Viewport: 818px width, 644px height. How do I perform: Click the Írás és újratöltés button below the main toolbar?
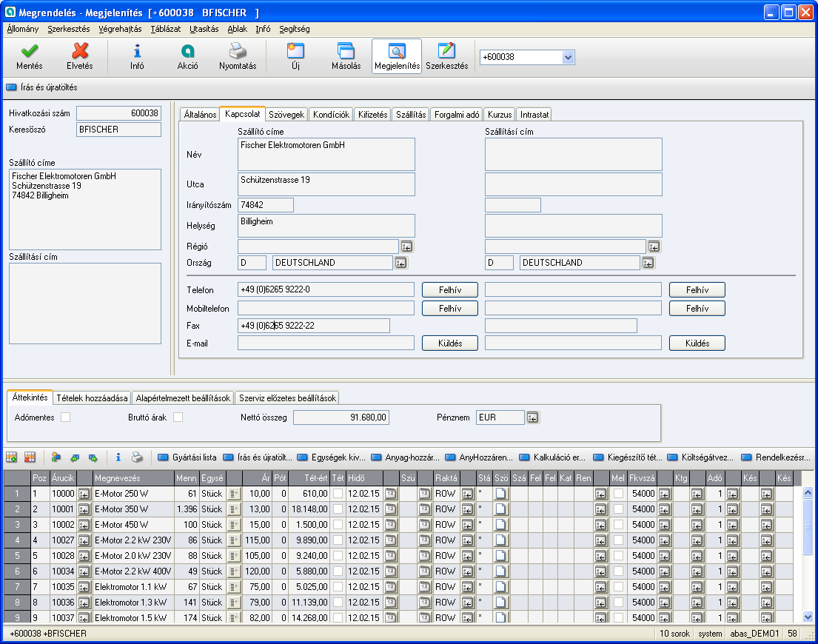(x=41, y=87)
